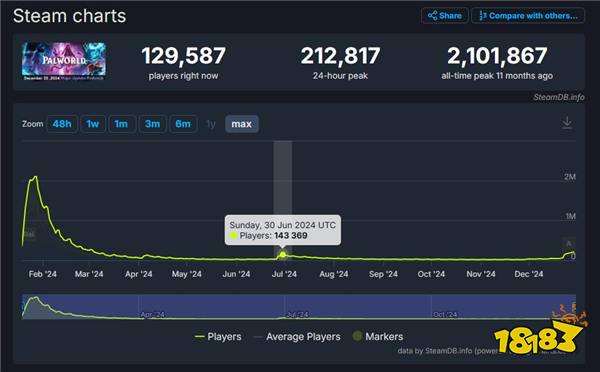
Task: Click the 1M y-axis label
Action: (571, 217)
